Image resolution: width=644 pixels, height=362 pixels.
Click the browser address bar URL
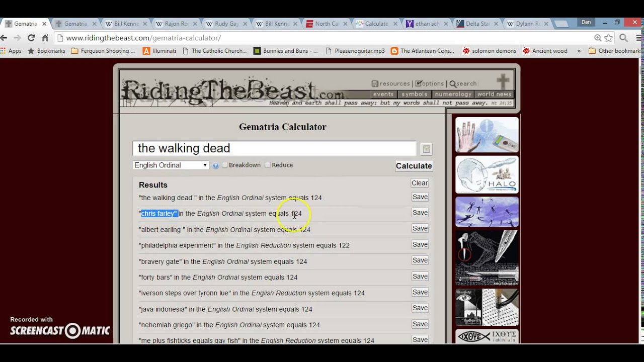click(143, 38)
